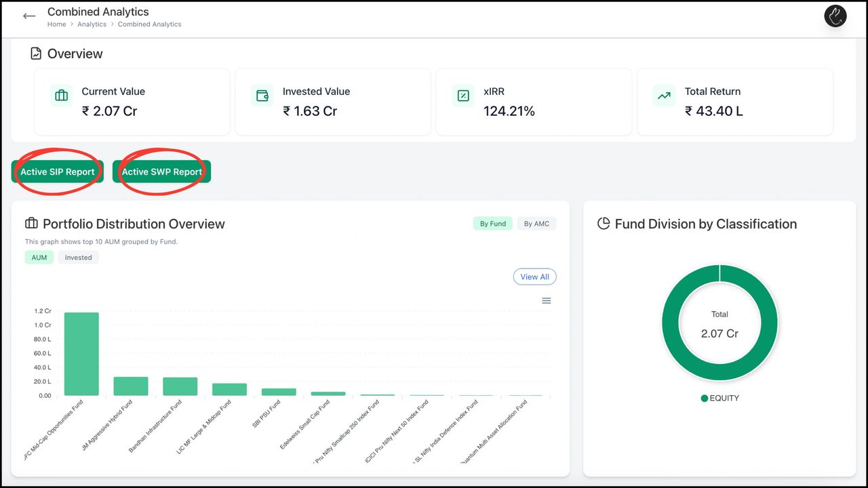Click the Invested Value calendar icon
Screen dimensions: 868x488
click(262, 96)
